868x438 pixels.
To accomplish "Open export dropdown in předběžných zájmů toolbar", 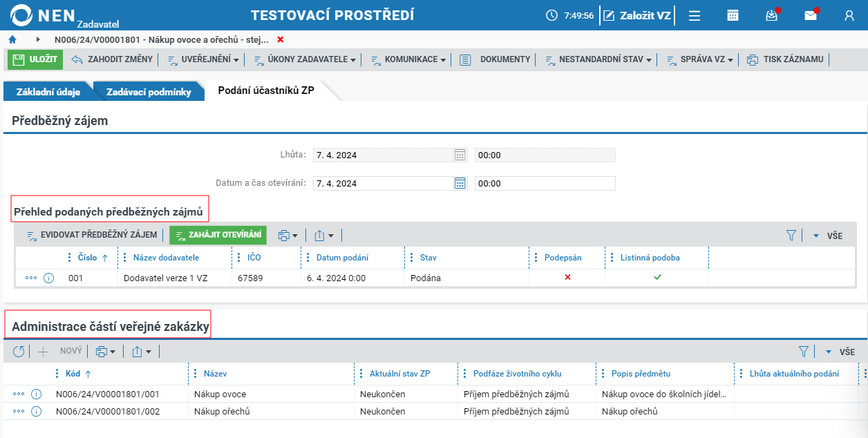I will pyautogui.click(x=324, y=236).
